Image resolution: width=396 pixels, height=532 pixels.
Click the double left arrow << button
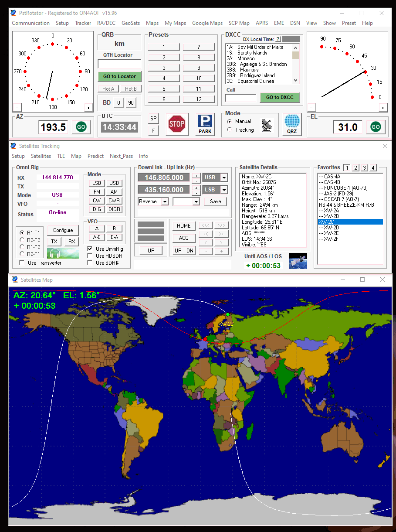[206, 234]
